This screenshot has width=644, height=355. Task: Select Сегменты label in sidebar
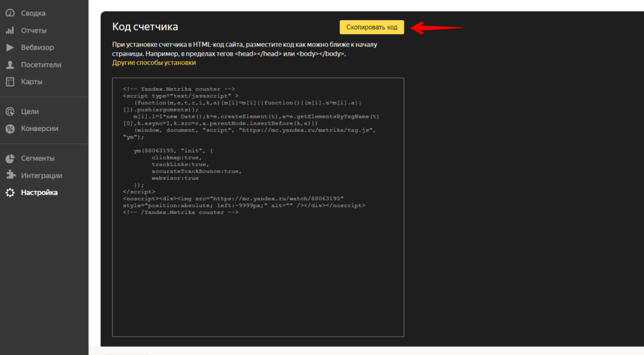click(38, 158)
